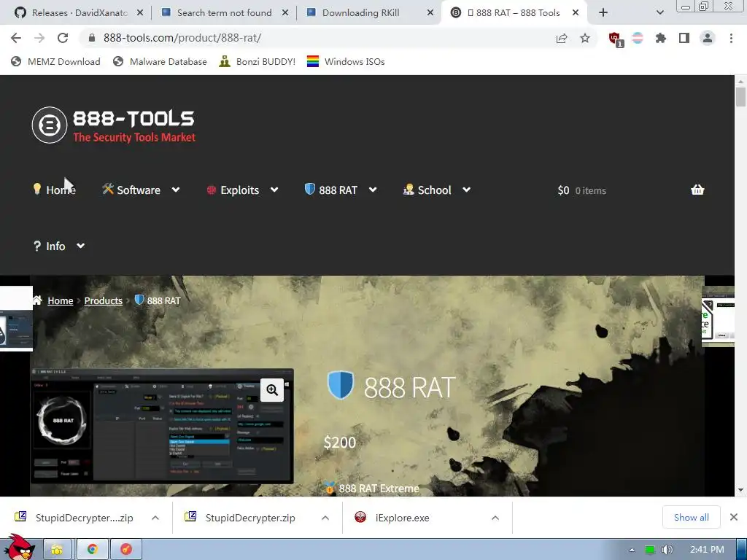Image resolution: width=747 pixels, height=560 pixels.
Task: Open the uBlock shield extension icon
Action: (615, 39)
